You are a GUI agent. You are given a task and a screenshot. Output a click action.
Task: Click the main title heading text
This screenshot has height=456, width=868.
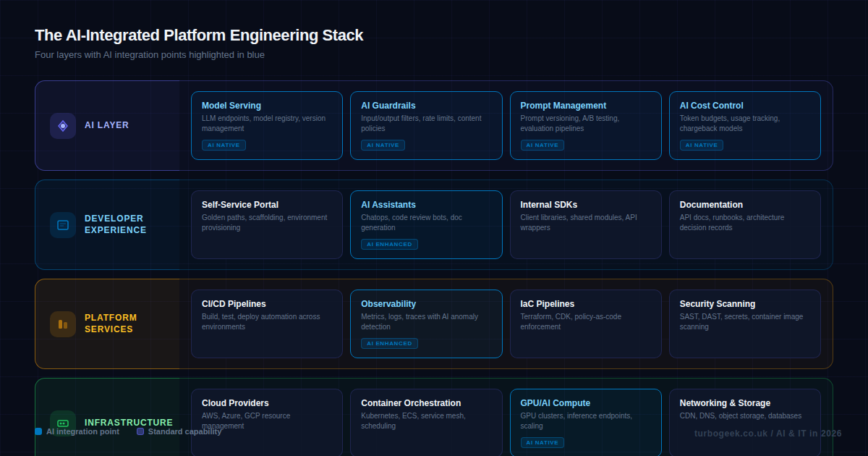tap(199, 35)
